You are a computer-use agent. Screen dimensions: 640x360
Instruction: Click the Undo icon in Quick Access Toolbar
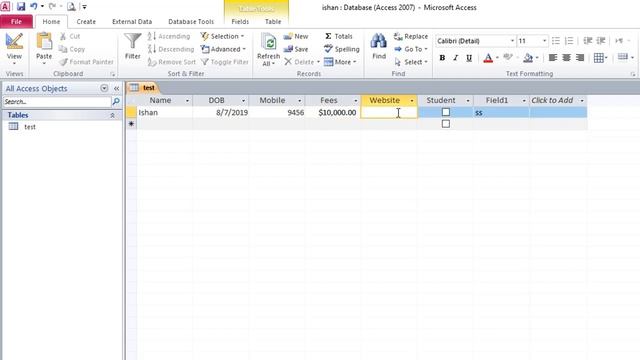[x=33, y=7]
